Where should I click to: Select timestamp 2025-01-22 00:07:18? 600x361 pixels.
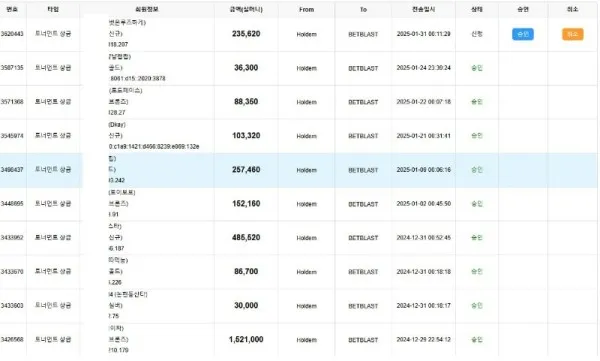424,101
